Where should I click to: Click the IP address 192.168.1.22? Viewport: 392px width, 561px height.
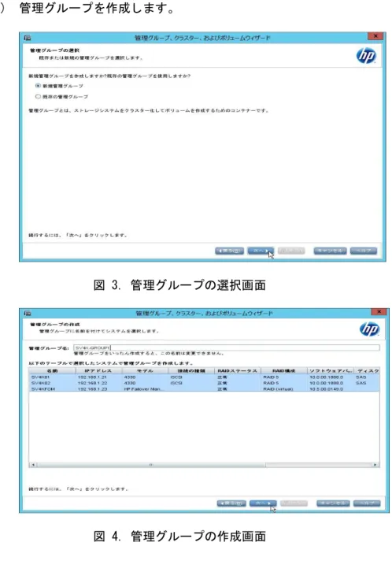pos(92,383)
